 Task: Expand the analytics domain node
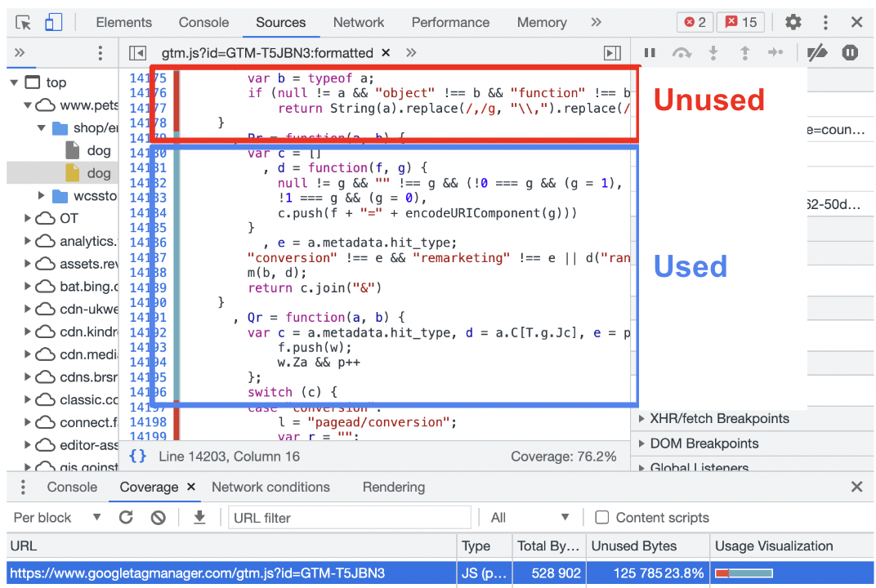click(x=27, y=241)
